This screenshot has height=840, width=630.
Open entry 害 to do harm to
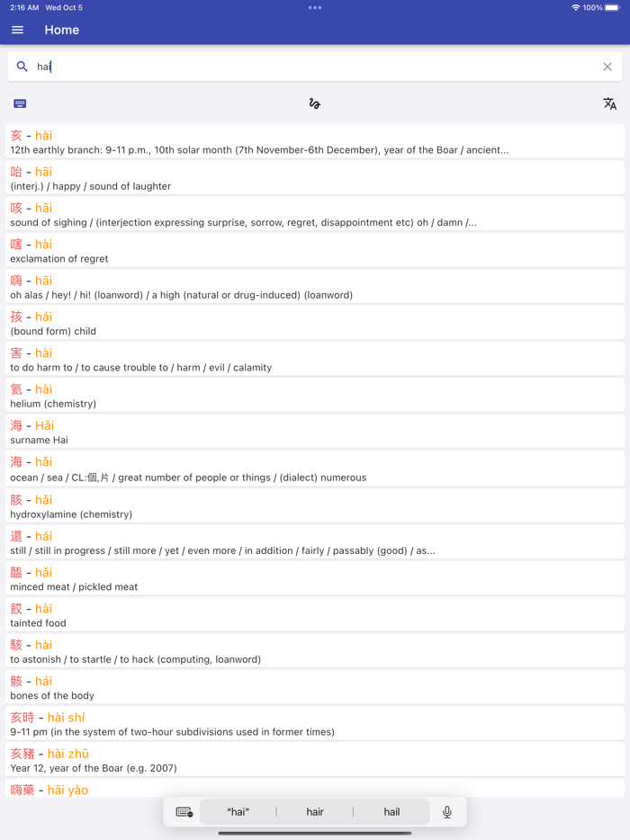click(315, 360)
